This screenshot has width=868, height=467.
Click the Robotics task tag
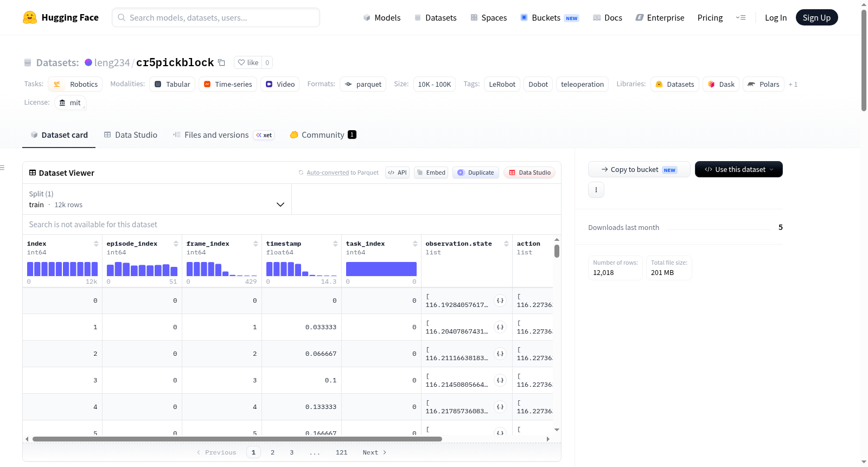[x=75, y=84]
